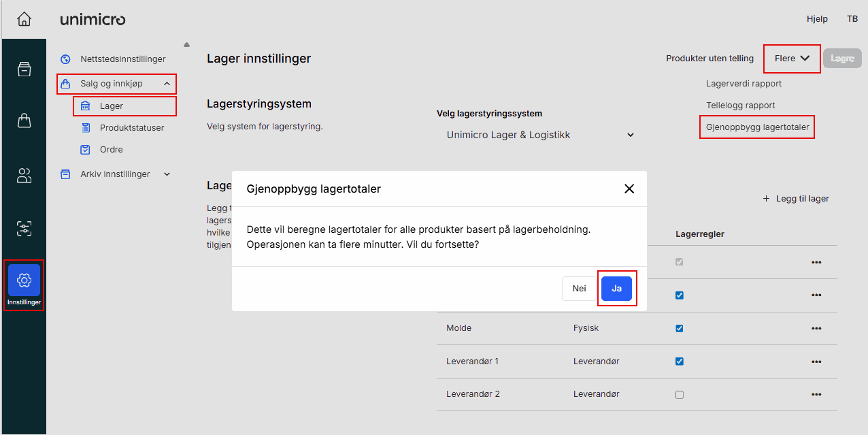Open the Flere dropdown
The height and width of the screenshot is (435, 868).
click(791, 59)
